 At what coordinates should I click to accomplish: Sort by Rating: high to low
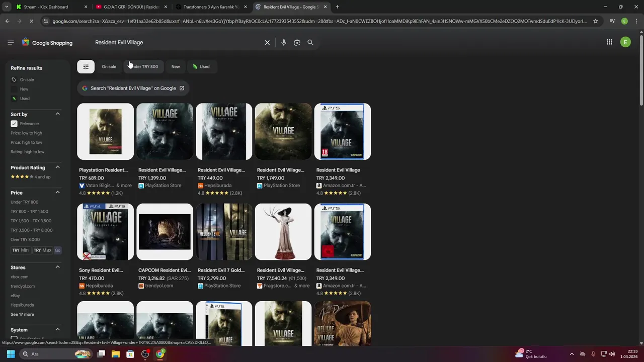(27, 152)
